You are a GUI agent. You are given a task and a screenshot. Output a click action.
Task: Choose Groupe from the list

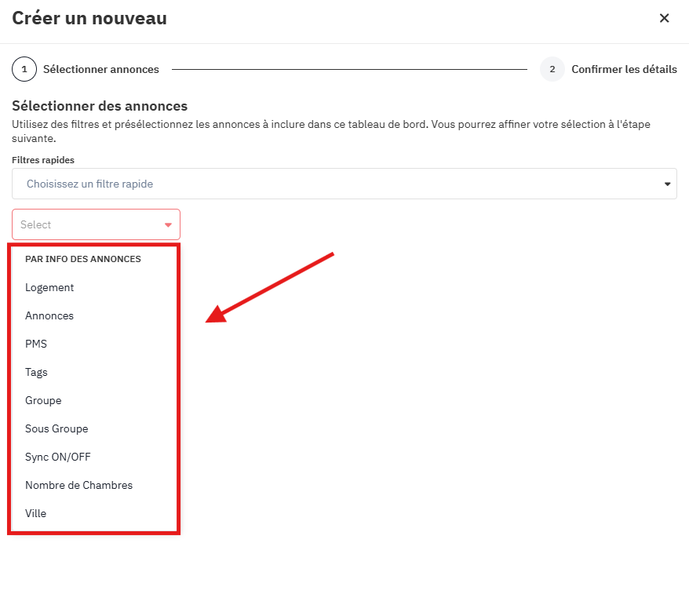(43, 400)
